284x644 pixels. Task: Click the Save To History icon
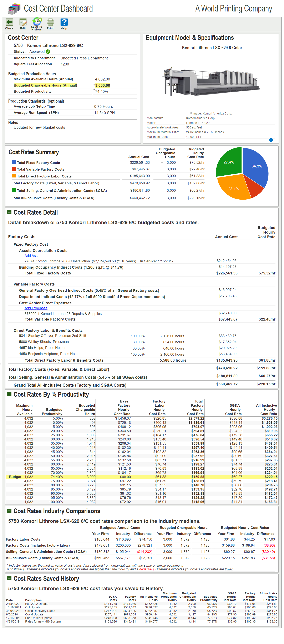coord(37,21)
